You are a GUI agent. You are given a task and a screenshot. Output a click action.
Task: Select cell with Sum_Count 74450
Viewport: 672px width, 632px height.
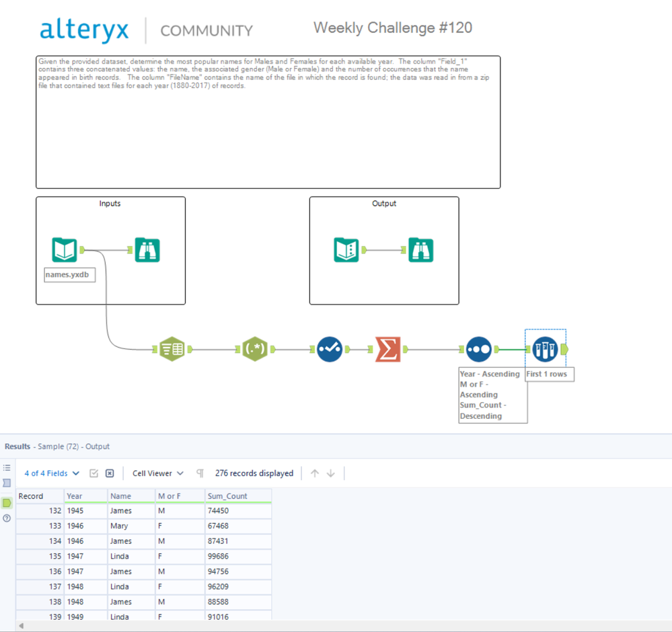coord(238,511)
